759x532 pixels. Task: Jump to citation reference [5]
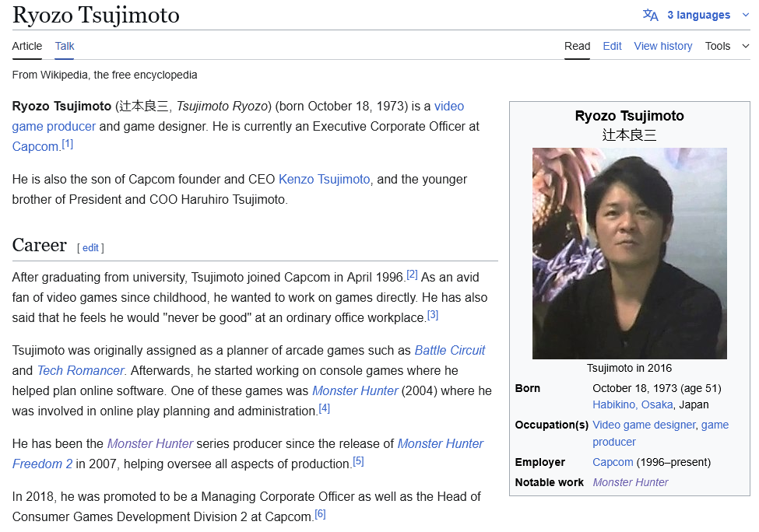pyautogui.click(x=358, y=461)
